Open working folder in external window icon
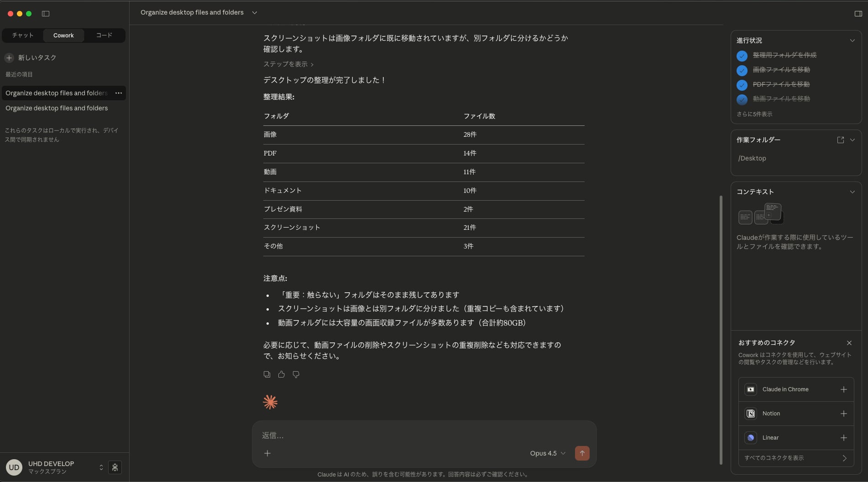Screen dimensions: 868x482 pyautogui.click(x=840, y=140)
